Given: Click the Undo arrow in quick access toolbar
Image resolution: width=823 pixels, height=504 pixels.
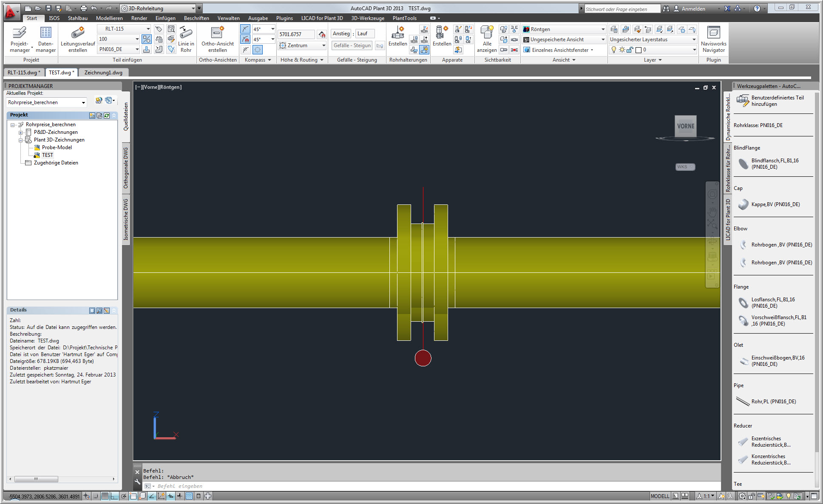Looking at the screenshot, I should [94, 8].
